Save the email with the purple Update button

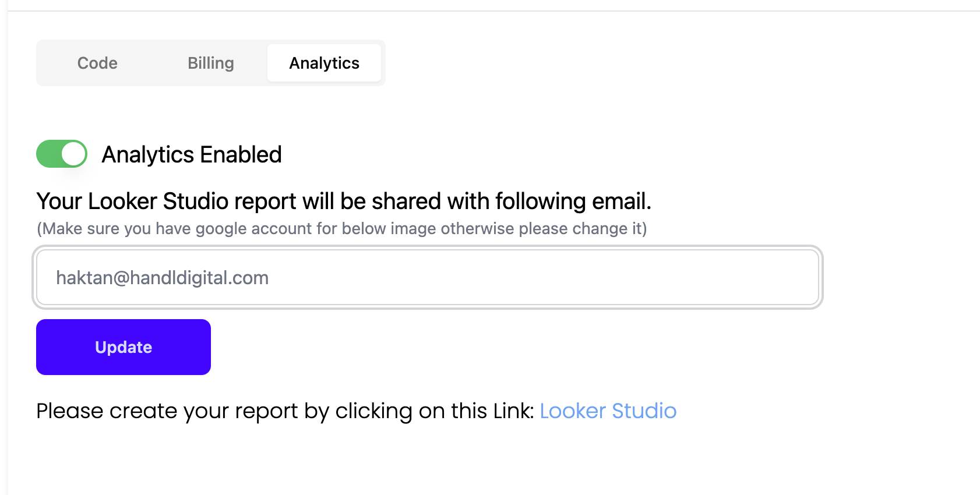click(124, 347)
